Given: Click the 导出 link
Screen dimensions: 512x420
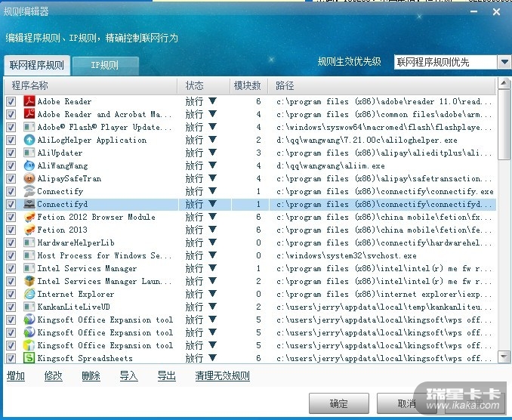Looking at the screenshot, I should click(167, 376).
